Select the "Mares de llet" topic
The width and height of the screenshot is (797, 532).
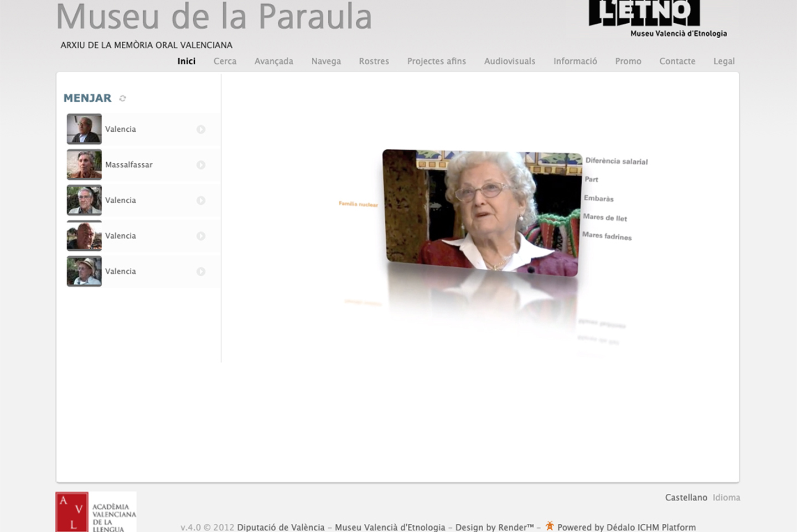pyautogui.click(x=604, y=218)
